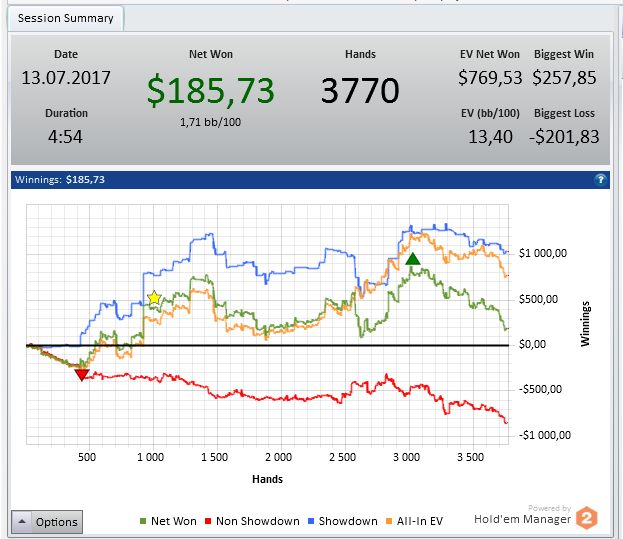Click the green $185,73 net won value
Viewport: 623px width, 539px height.
tap(211, 91)
